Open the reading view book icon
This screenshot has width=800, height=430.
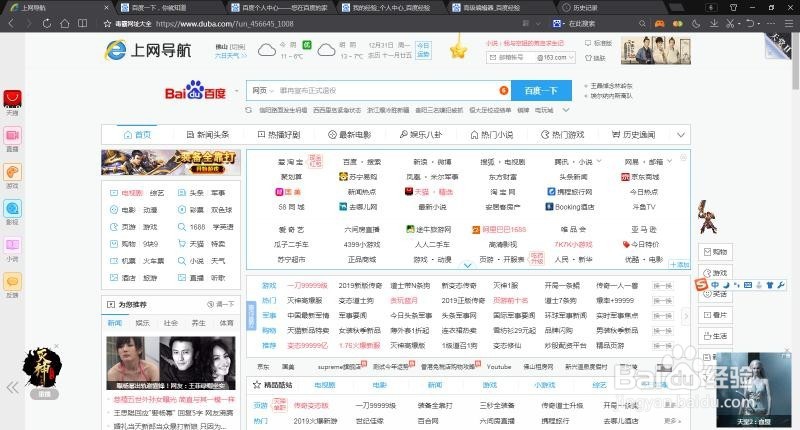tap(82, 23)
